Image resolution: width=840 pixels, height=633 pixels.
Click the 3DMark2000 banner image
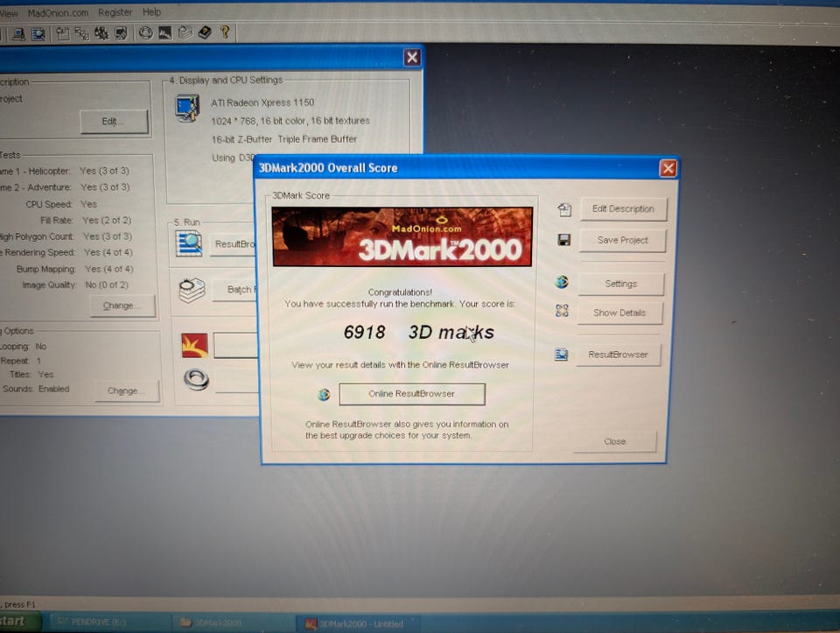(402, 237)
